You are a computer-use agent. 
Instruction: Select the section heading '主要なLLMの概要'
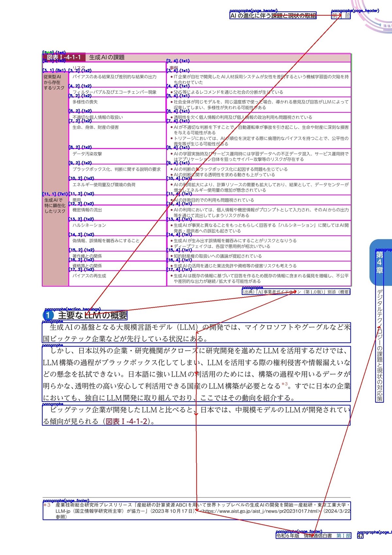92,315
